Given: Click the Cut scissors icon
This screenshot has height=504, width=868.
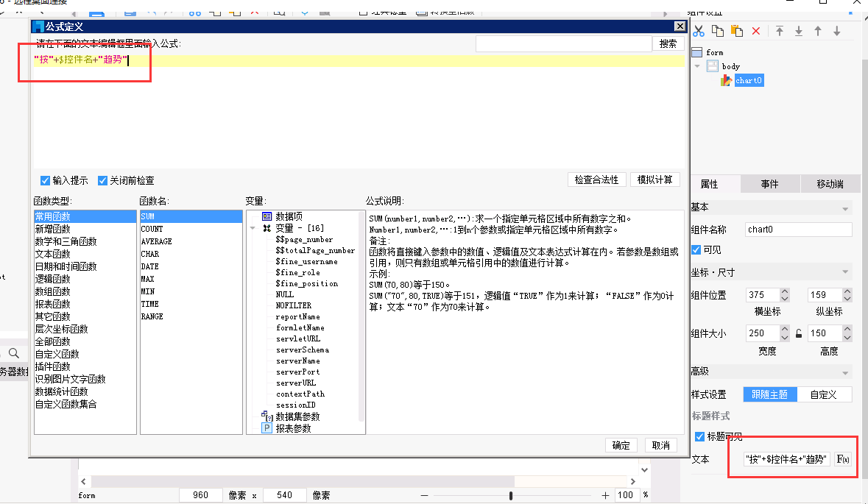Looking at the screenshot, I should (x=699, y=32).
